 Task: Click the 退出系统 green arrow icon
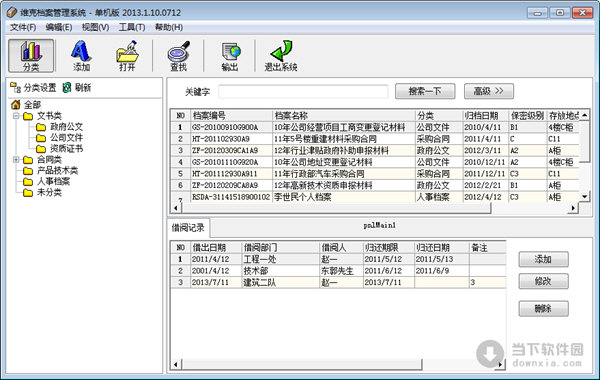tap(281, 56)
